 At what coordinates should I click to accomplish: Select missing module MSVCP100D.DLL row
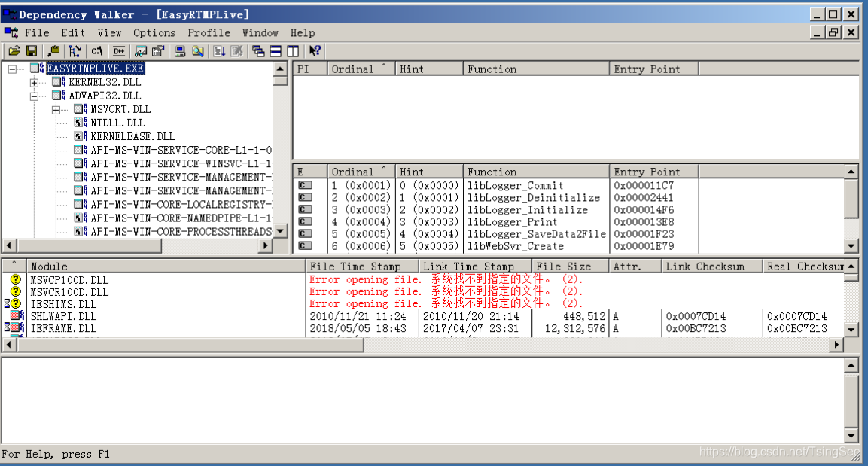point(423,279)
